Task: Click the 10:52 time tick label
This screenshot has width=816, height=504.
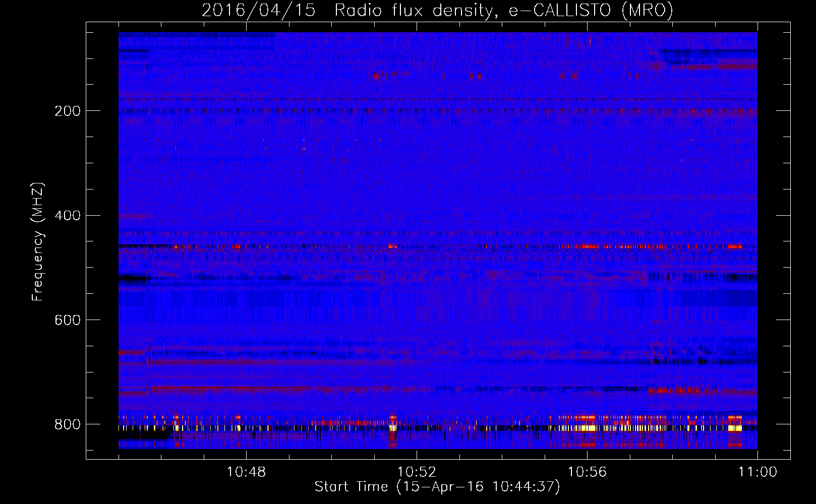Action: 417,472
